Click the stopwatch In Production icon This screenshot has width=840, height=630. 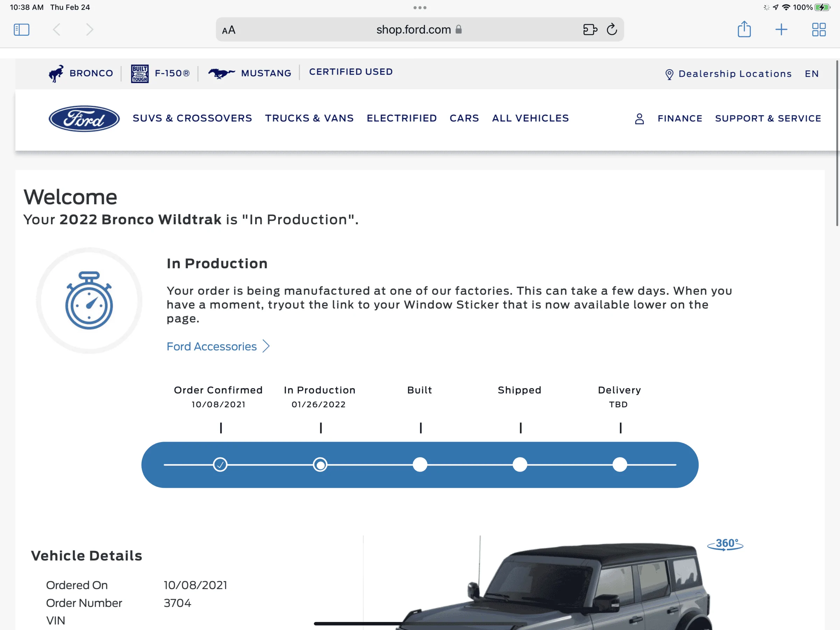89,300
